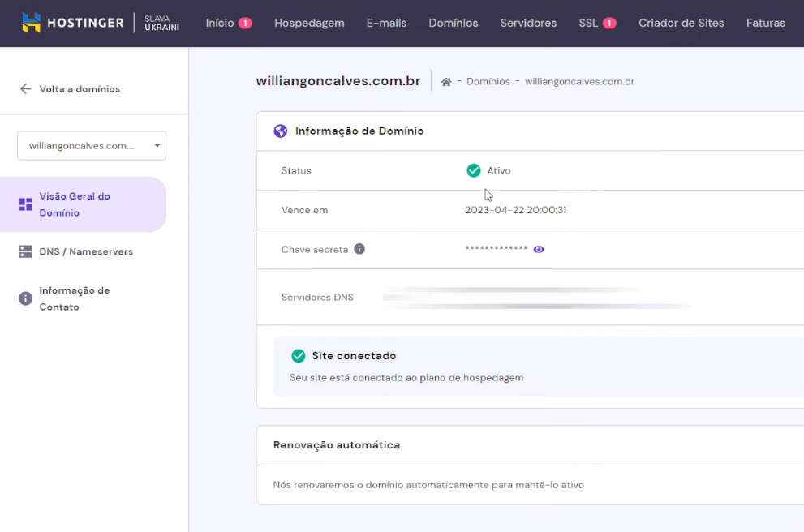The width and height of the screenshot is (804, 532).
Task: Click the Início notification badge
Action: pos(245,23)
